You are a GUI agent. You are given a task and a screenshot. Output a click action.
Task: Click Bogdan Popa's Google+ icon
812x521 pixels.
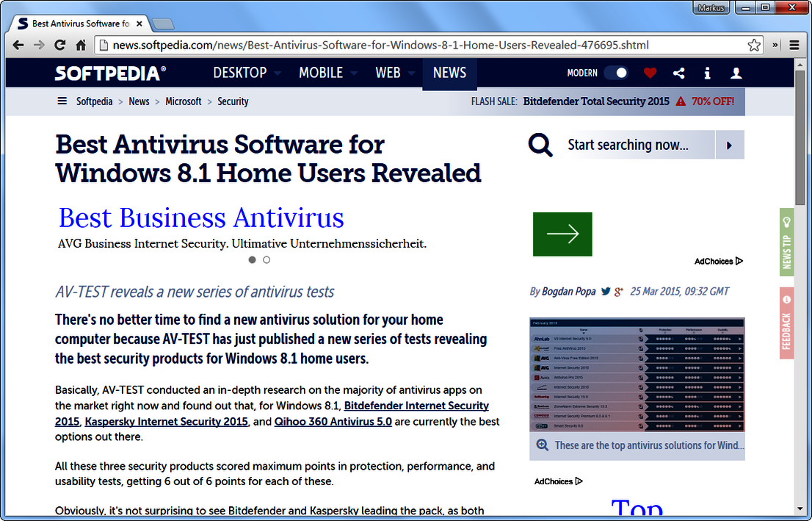tap(617, 291)
